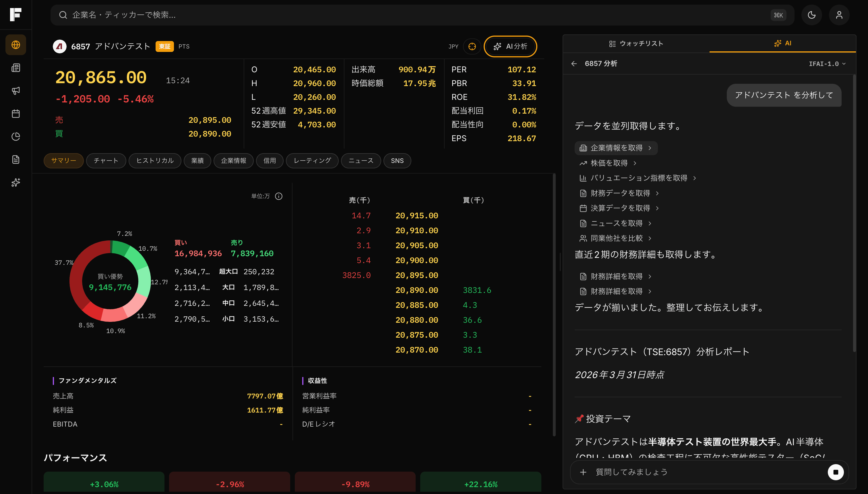
Task: Click the info icon next to 単位:万
Action: [x=279, y=196]
